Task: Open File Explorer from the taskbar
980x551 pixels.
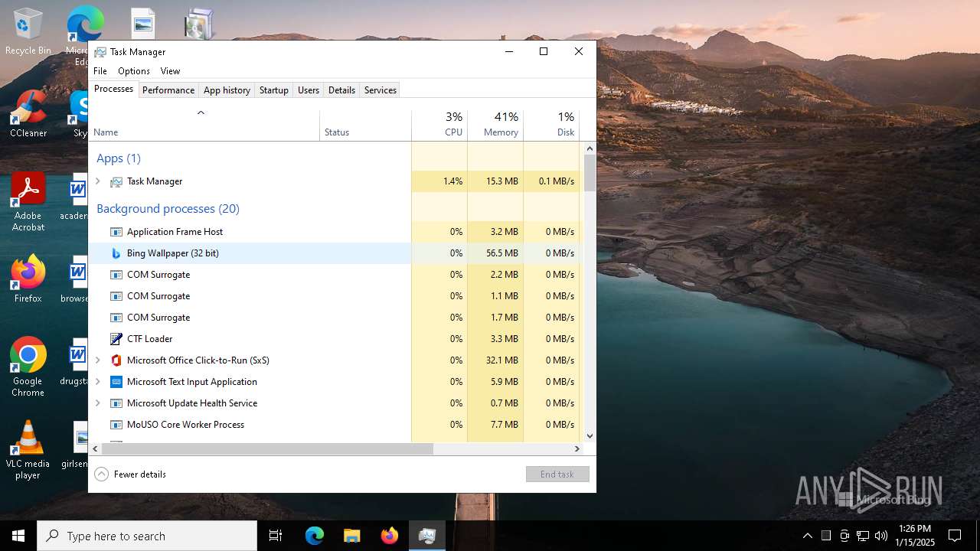Action: click(352, 536)
